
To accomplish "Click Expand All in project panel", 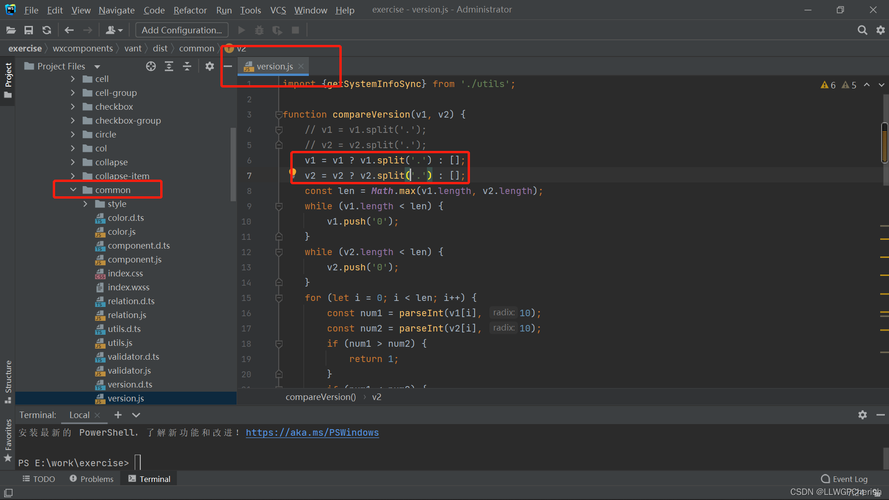I will point(169,66).
